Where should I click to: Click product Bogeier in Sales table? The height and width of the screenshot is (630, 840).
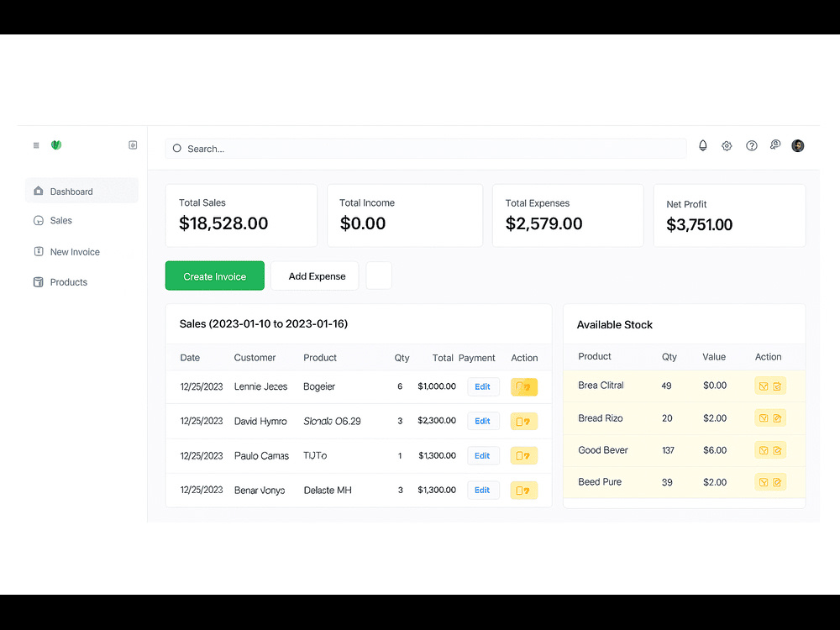[318, 386]
